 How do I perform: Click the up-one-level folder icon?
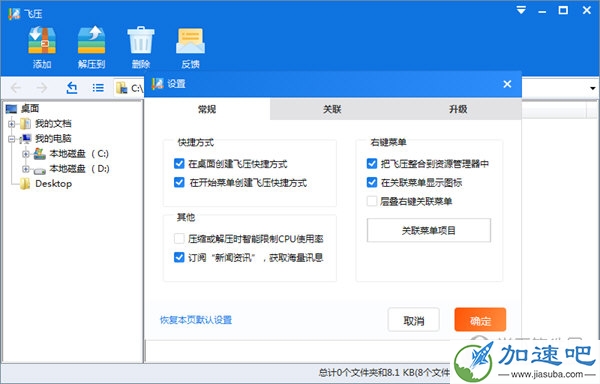72,88
